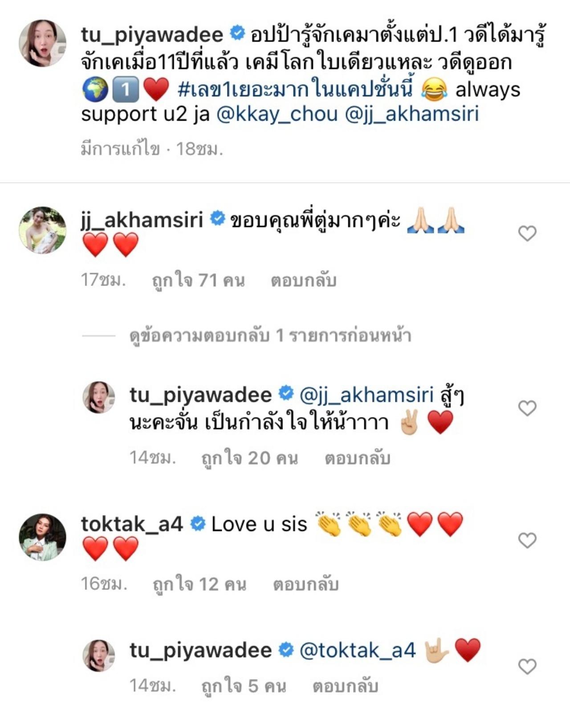Open the #เลข1เยอะมากในแคปชั่นนี้ hashtag
The width and height of the screenshot is (570, 728).
coord(295,89)
